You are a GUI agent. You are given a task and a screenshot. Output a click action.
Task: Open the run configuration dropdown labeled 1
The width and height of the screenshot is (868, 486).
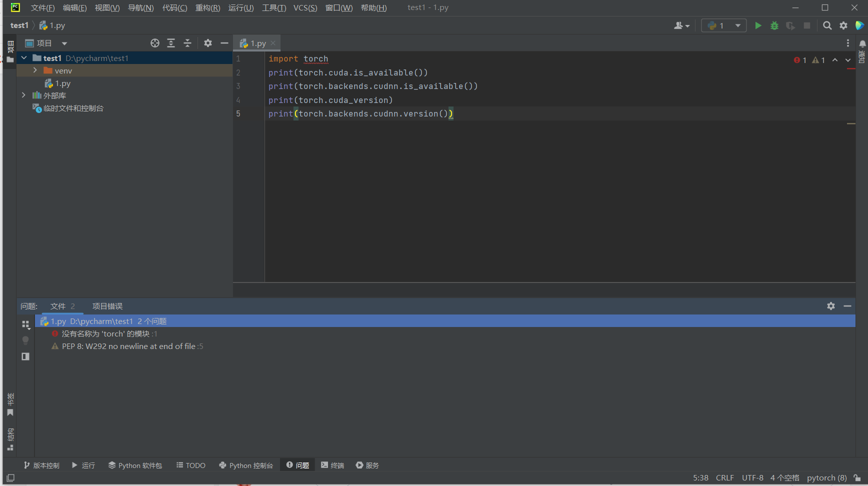723,25
